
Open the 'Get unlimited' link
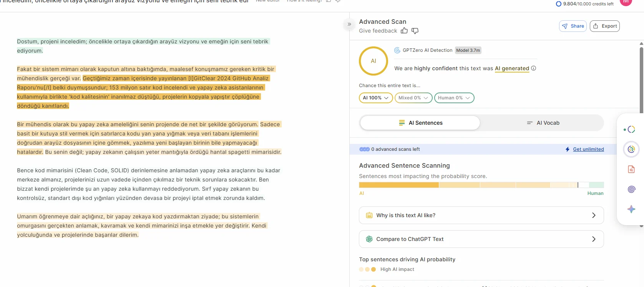click(588, 149)
